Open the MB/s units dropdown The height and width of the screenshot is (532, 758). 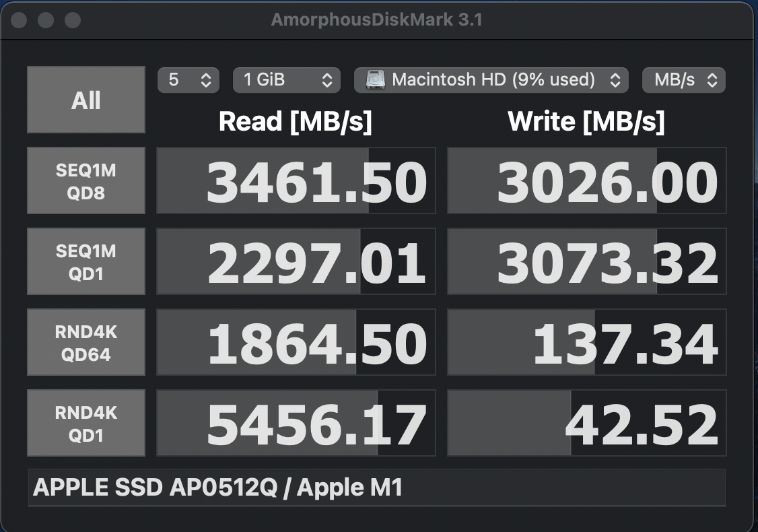tap(683, 80)
